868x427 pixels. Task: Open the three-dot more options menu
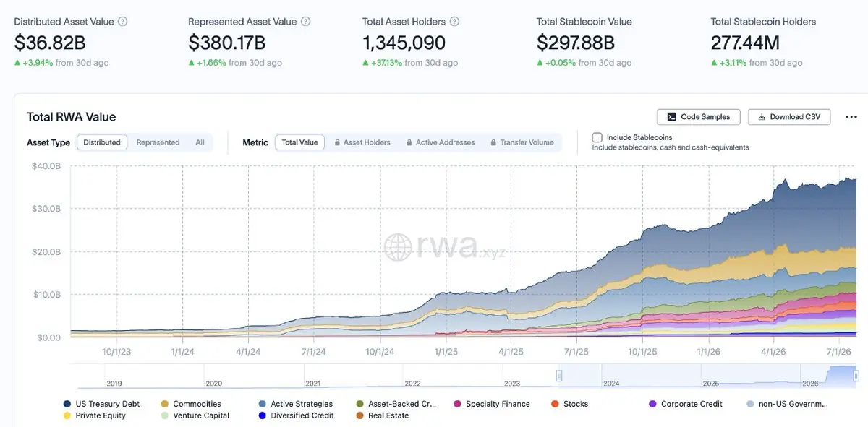point(851,117)
